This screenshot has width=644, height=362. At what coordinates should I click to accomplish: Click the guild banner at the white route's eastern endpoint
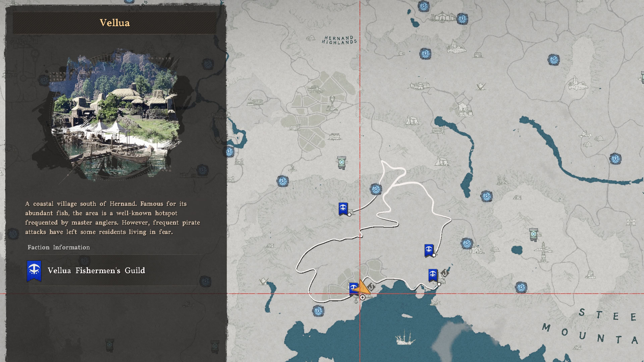pyautogui.click(x=429, y=250)
